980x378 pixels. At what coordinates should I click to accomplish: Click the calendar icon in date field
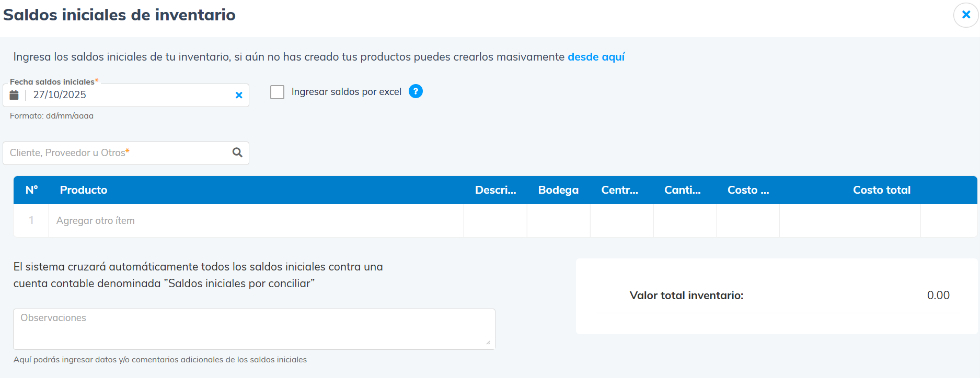[x=14, y=95]
